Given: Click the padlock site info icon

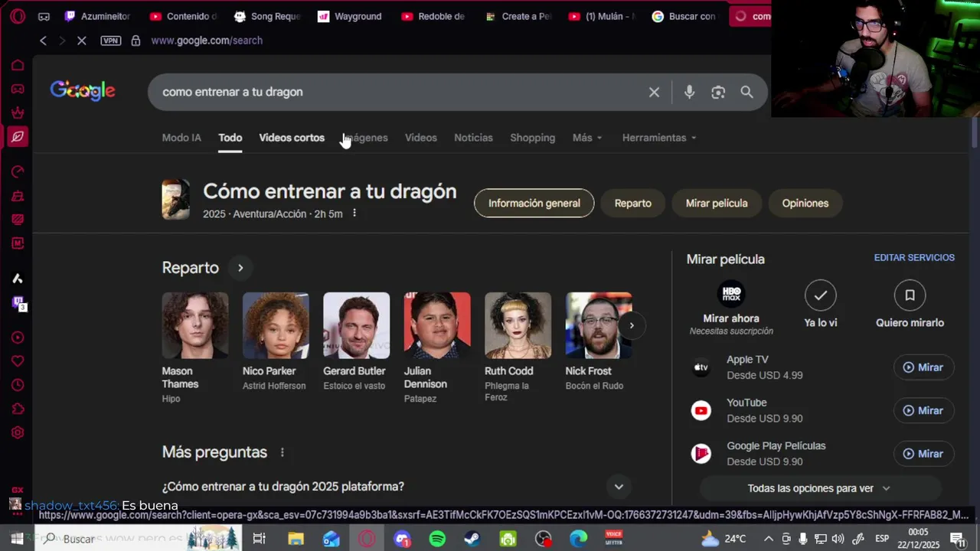Looking at the screenshot, I should 136,41.
